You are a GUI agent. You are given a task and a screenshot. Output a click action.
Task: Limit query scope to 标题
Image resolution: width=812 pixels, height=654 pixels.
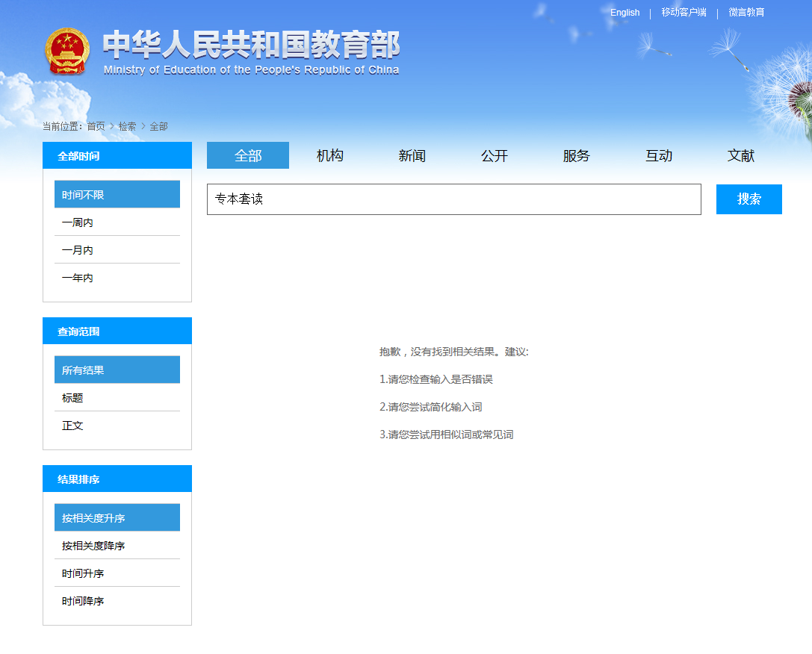(117, 398)
